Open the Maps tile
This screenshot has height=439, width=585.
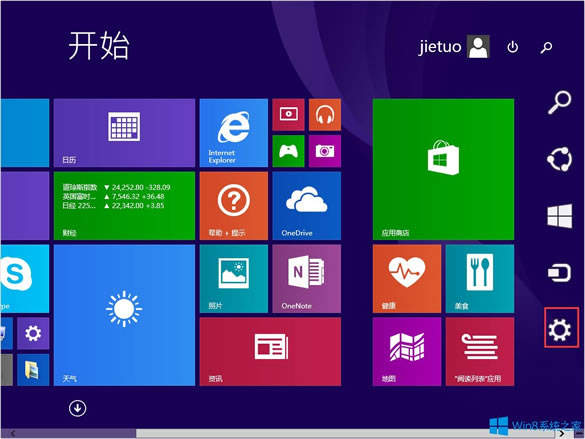(x=407, y=352)
